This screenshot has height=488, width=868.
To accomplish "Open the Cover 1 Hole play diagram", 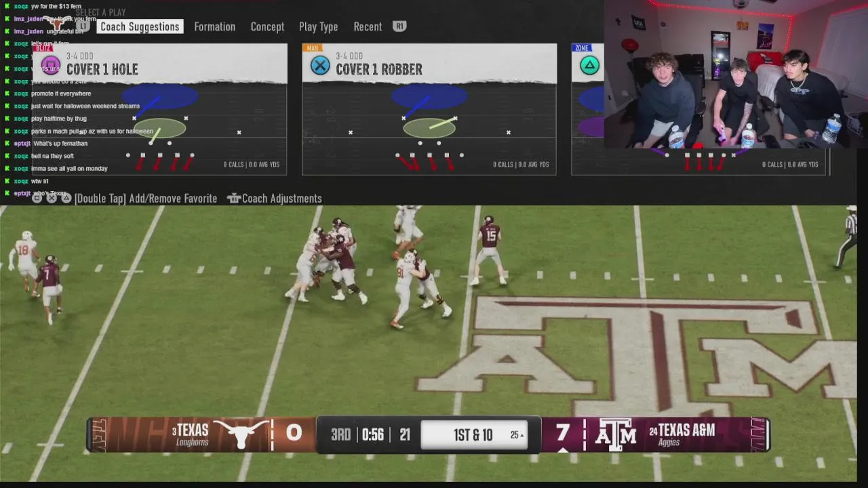I will [x=160, y=129].
